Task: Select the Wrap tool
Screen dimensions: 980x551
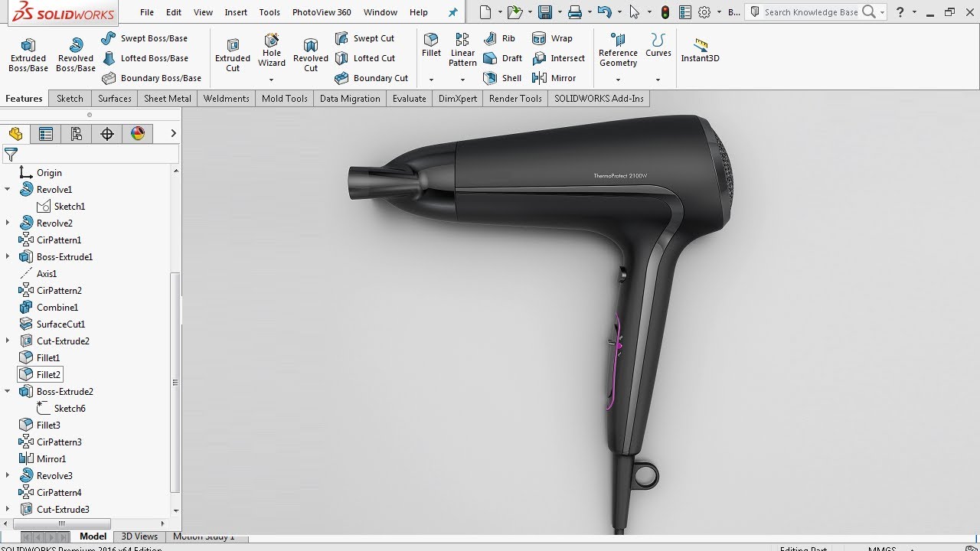Action: tap(552, 38)
